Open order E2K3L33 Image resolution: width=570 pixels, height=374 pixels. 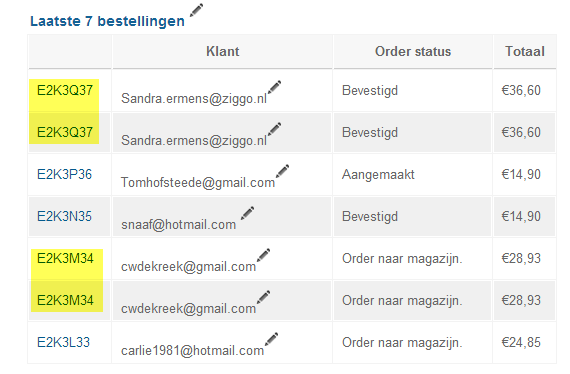[63, 342]
